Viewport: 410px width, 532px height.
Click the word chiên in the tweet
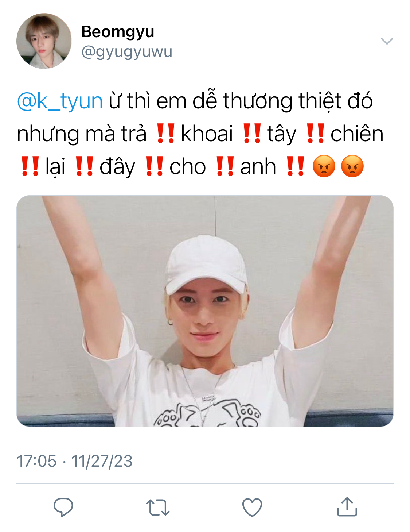pos(357,134)
